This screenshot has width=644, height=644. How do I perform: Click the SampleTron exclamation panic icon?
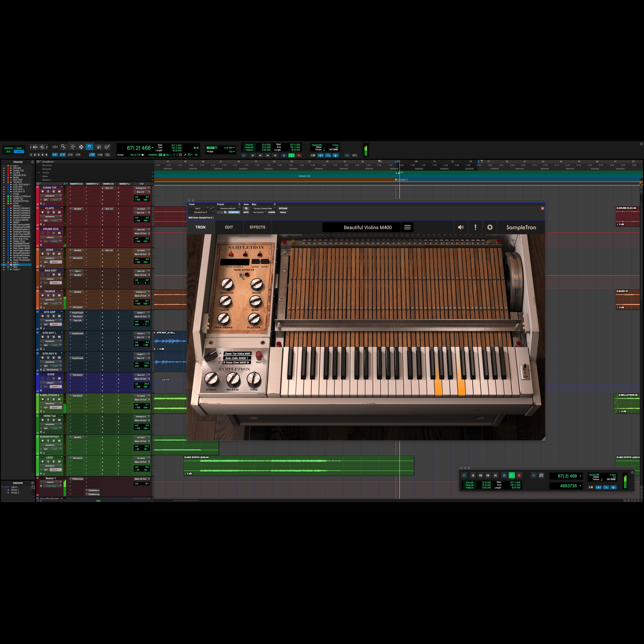(475, 227)
